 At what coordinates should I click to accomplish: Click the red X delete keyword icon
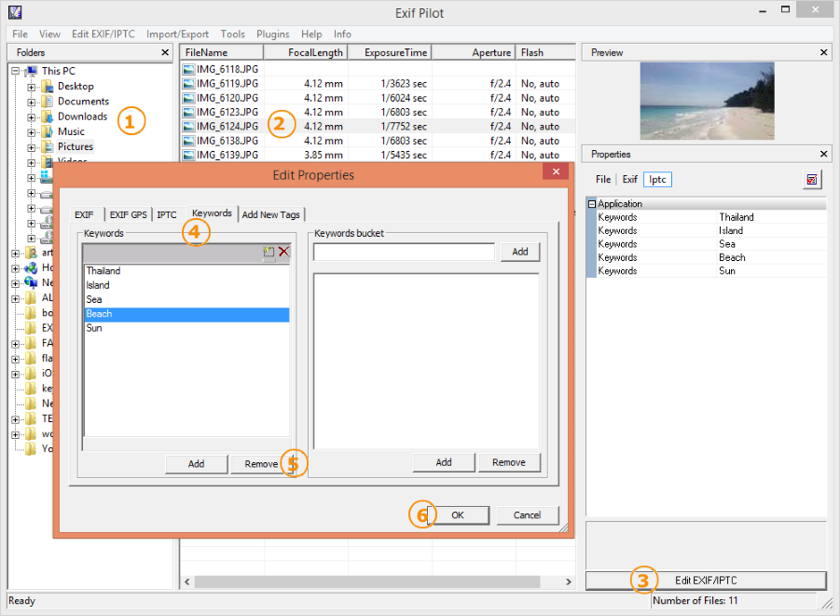(x=284, y=252)
